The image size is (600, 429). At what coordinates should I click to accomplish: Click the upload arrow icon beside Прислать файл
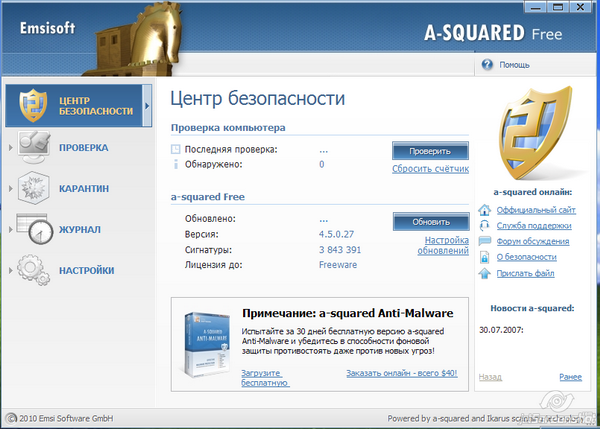click(484, 273)
